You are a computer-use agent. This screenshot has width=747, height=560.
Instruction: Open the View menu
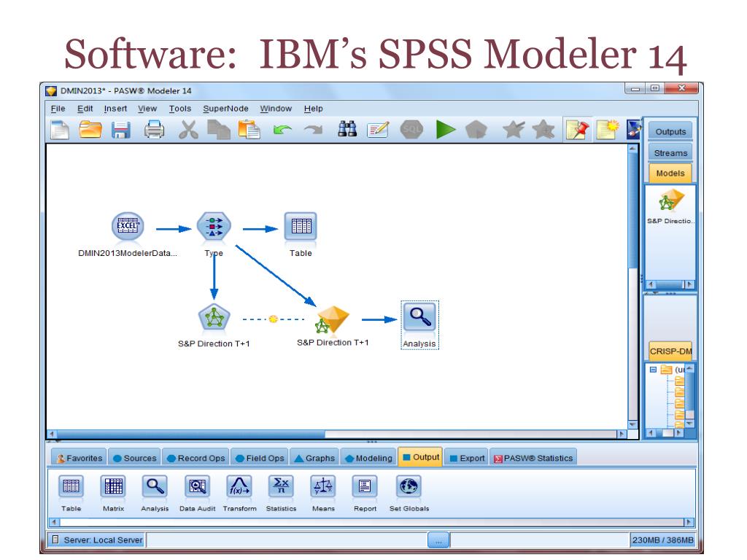147,109
